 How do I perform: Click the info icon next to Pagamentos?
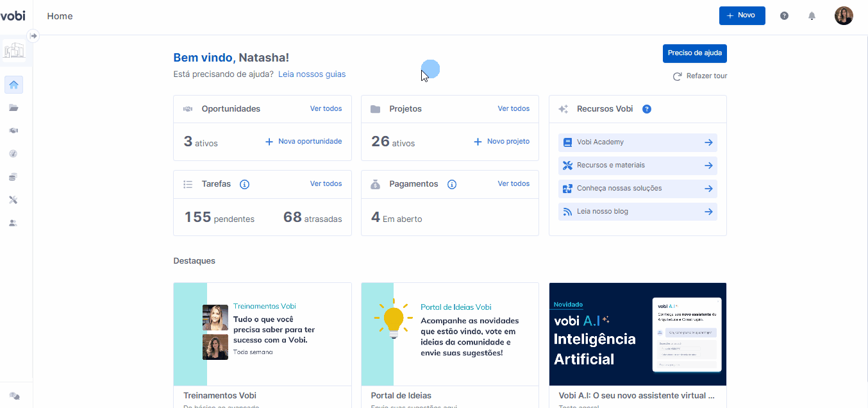coord(452,184)
